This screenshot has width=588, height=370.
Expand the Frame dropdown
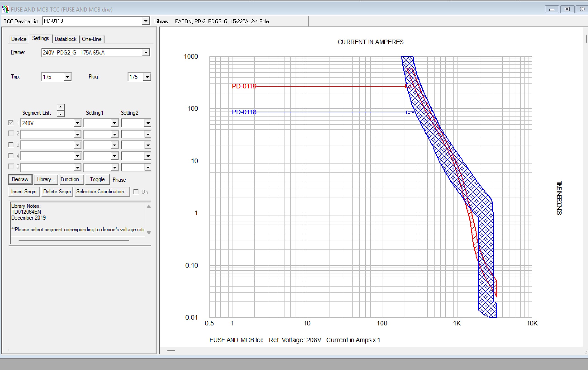point(146,52)
